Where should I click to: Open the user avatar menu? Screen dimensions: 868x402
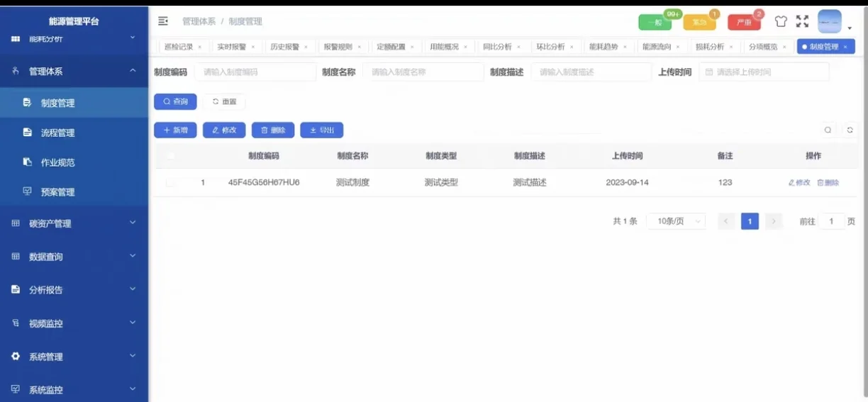(830, 21)
